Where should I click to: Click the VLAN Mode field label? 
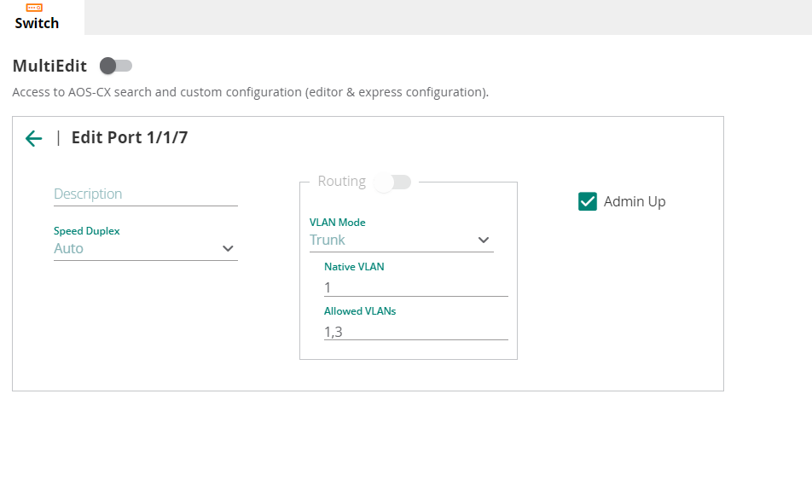coord(338,223)
